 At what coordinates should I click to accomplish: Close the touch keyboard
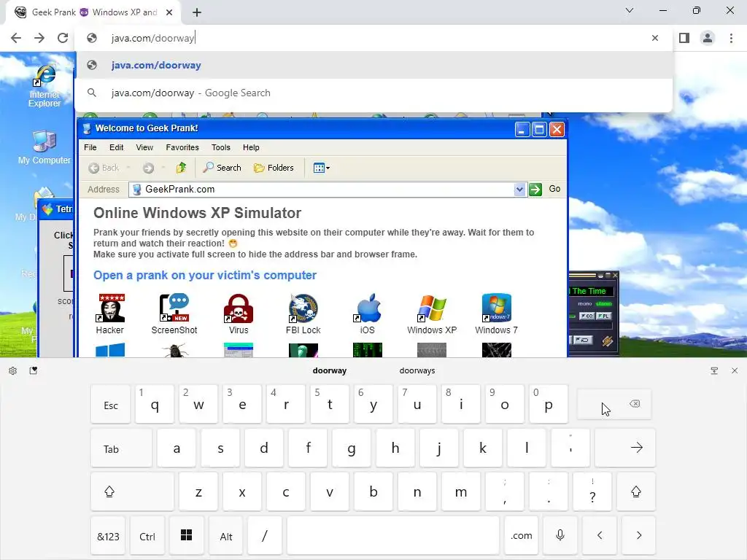735,370
